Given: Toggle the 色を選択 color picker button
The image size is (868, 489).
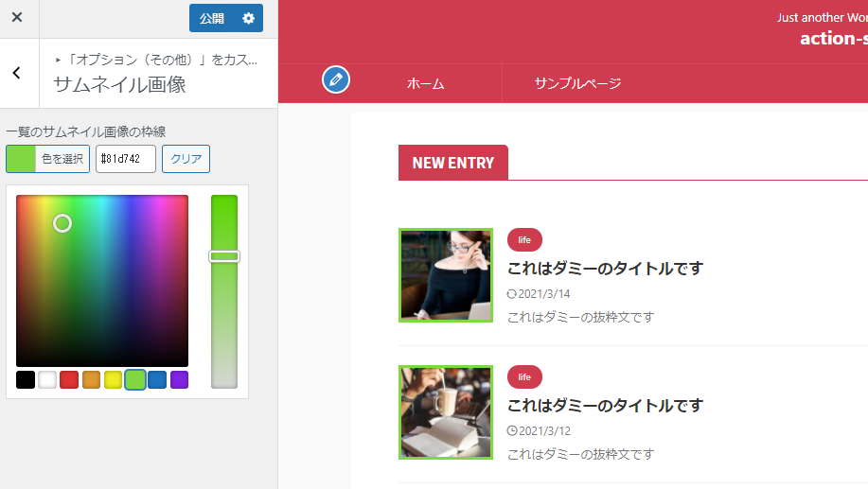Looking at the screenshot, I should coord(47,159).
